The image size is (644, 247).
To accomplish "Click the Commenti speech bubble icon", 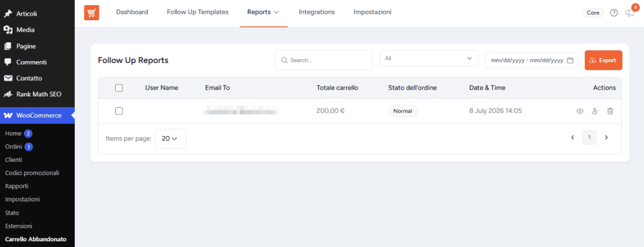I will click(8, 62).
